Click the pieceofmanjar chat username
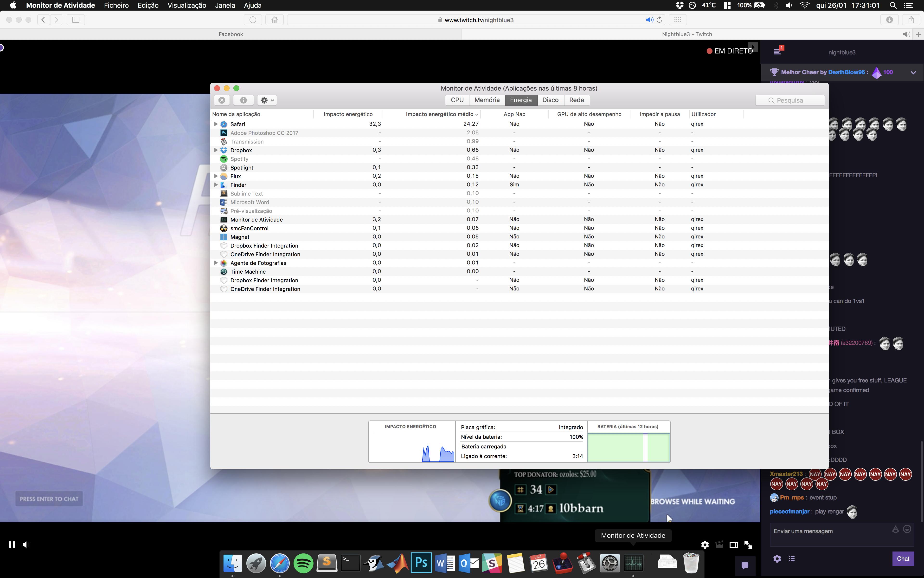This screenshot has width=924, height=578. coord(789,512)
